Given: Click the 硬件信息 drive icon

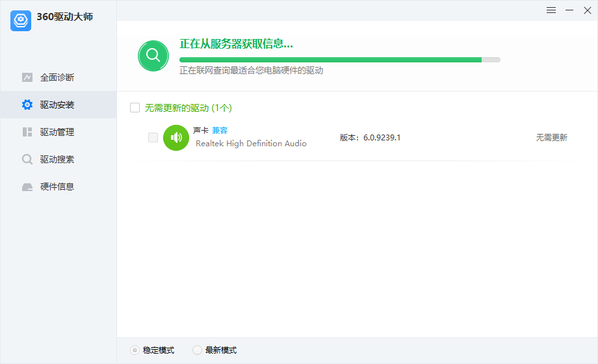Looking at the screenshot, I should click(27, 187).
